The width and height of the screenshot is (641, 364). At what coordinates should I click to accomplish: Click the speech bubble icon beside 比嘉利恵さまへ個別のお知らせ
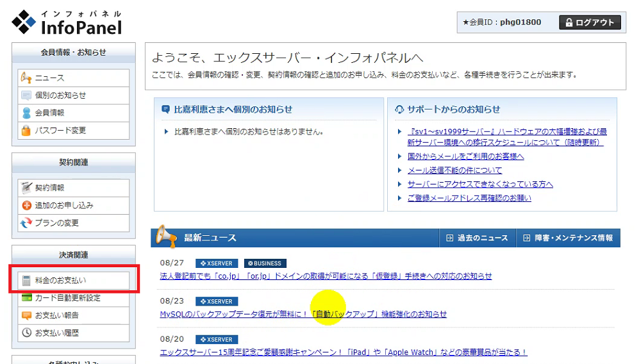pos(165,109)
